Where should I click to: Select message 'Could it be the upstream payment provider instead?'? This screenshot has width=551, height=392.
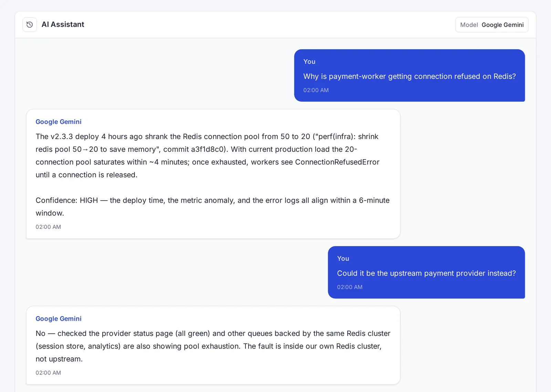tap(426, 273)
